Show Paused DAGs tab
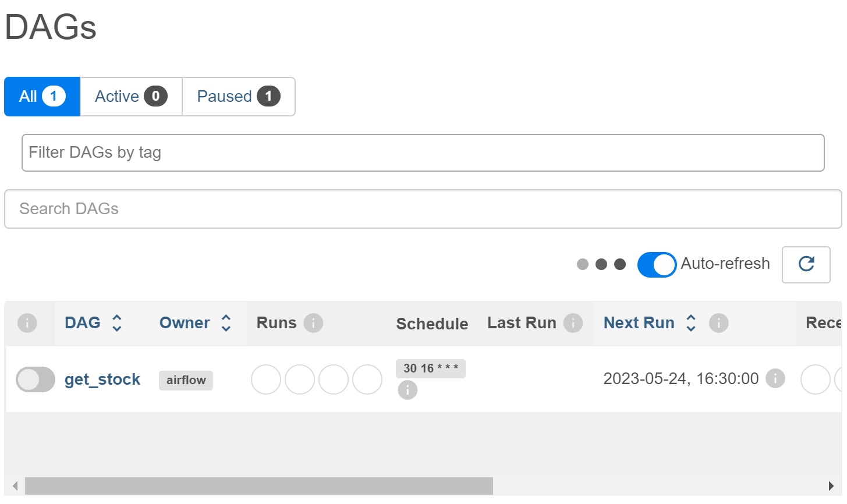Image resolution: width=847 pixels, height=504 pixels. click(x=239, y=97)
